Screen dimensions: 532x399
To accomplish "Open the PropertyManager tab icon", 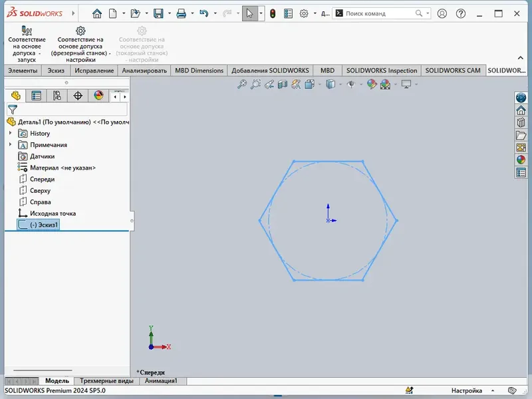I will 37,96.
